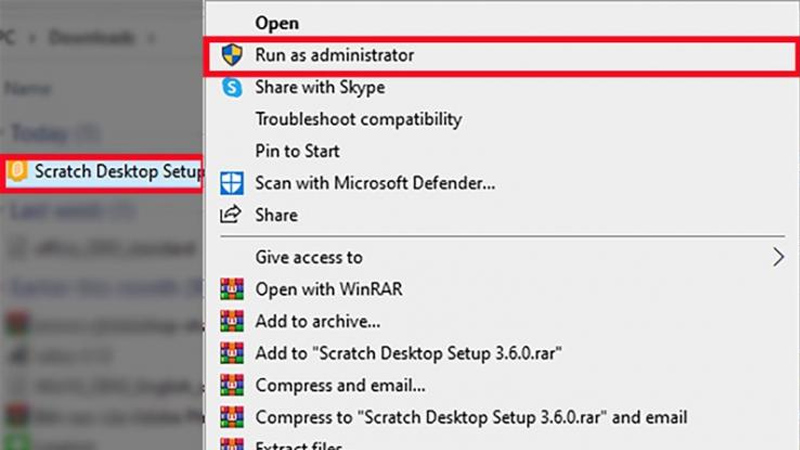This screenshot has width=800, height=450.
Task: Click the Share arrow icon
Action: coord(231,215)
